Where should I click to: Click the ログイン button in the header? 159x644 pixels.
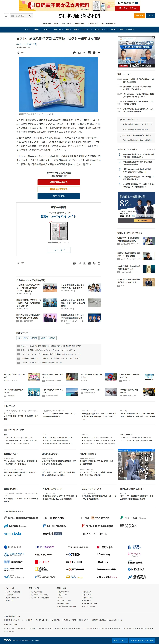tap(150, 16)
